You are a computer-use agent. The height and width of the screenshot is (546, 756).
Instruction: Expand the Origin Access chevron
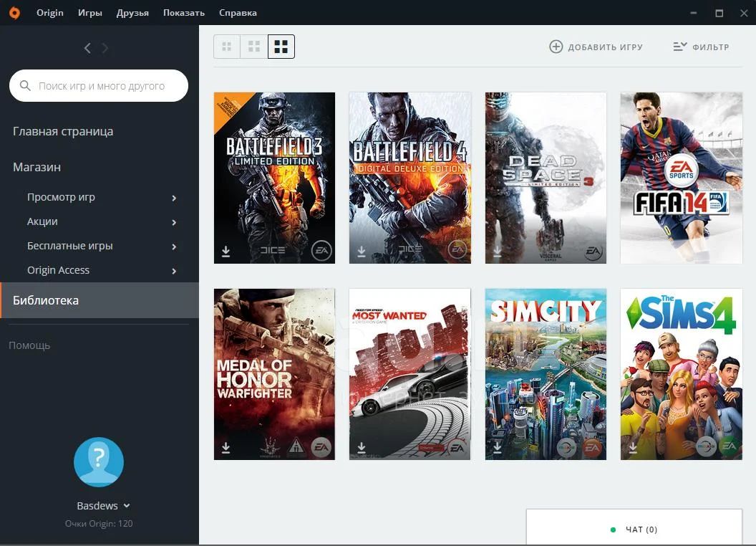[x=174, y=271]
